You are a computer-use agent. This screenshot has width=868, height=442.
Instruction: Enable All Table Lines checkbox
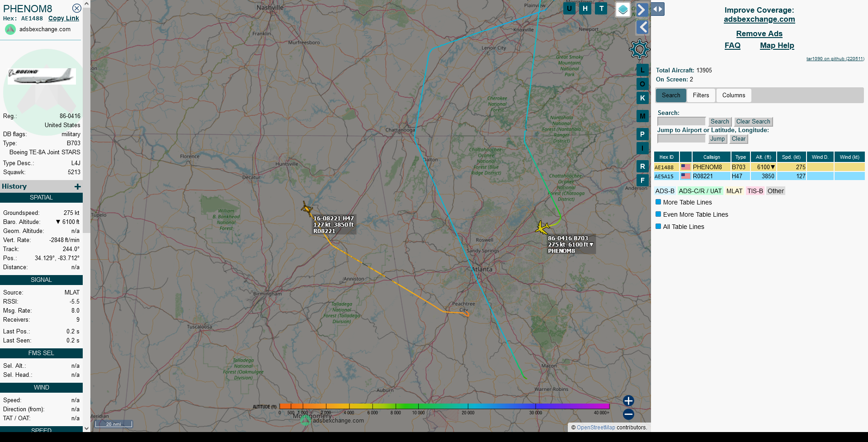[659, 227]
